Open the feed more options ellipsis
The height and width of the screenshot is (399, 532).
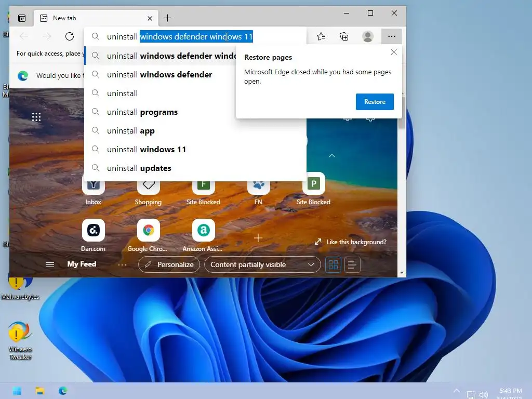coord(122,264)
